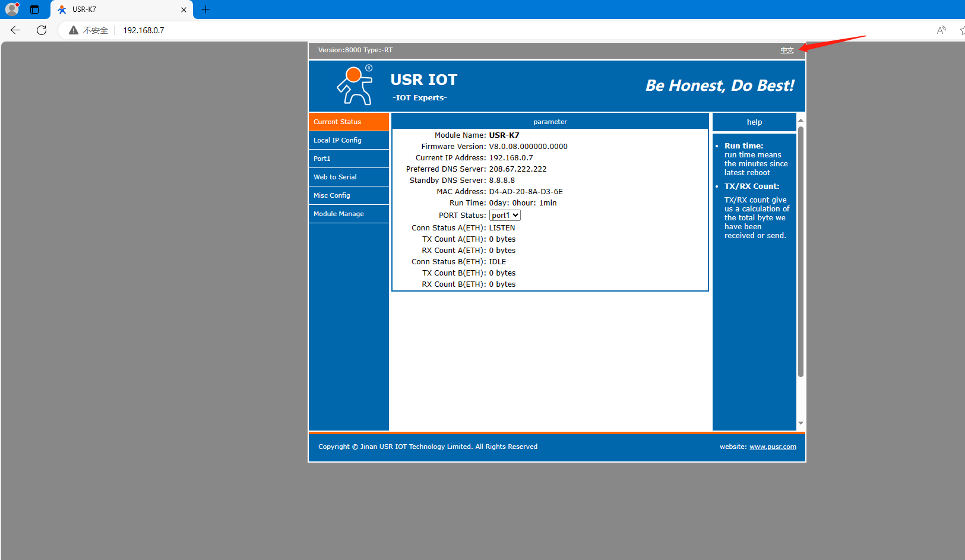Image resolution: width=965 pixels, height=560 pixels.
Task: Open a new browser tab
Action: click(205, 10)
